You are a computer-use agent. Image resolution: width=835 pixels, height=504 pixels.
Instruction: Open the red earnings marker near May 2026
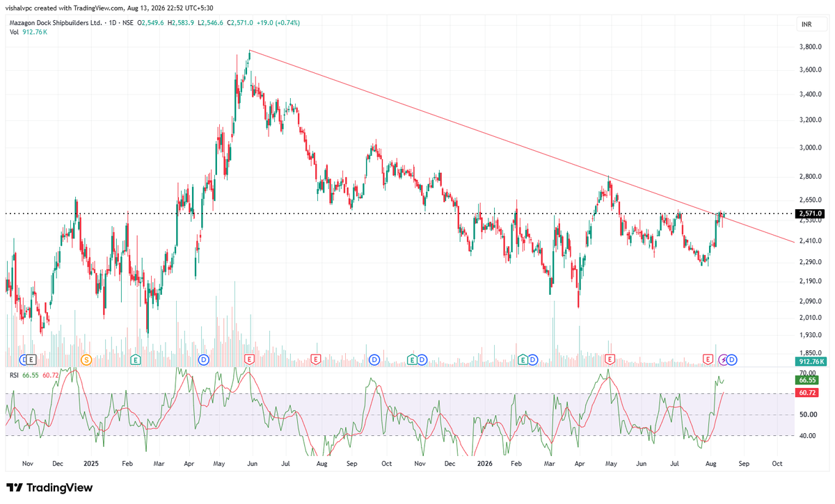610,359
